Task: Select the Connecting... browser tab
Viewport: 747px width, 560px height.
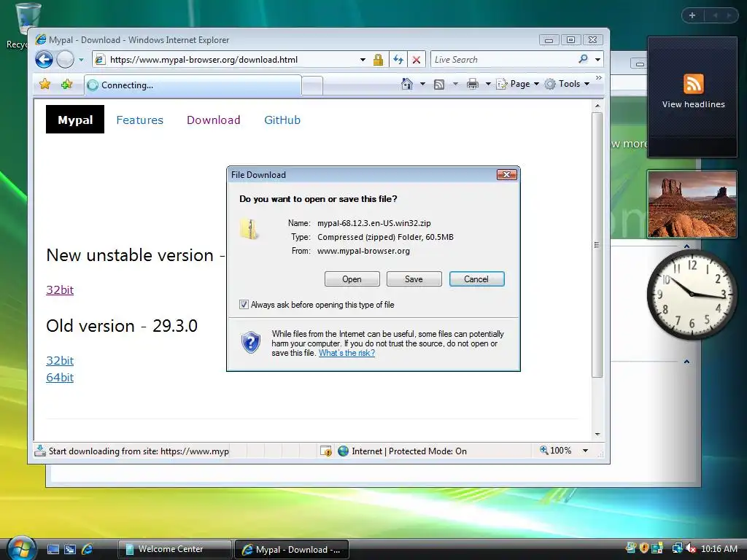Action: [193, 85]
